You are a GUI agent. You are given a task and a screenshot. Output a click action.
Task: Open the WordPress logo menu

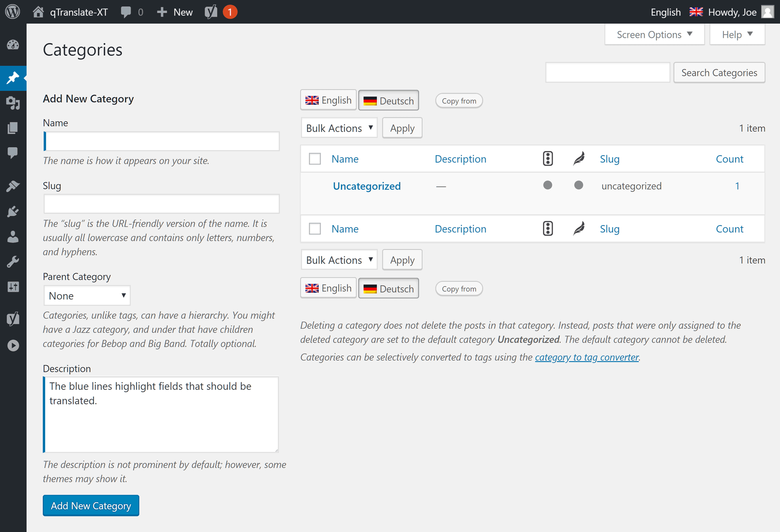(x=12, y=12)
